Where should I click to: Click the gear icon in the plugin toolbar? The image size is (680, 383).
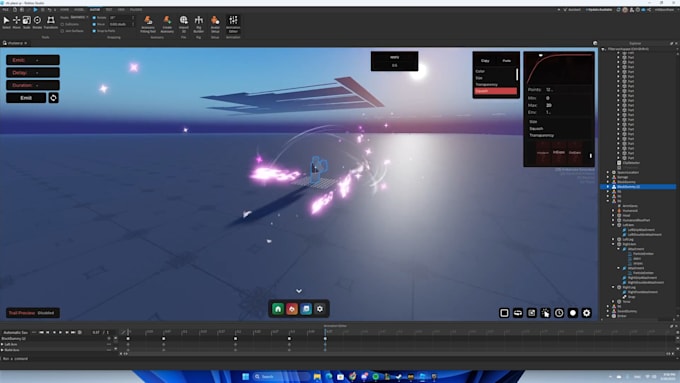586,313
